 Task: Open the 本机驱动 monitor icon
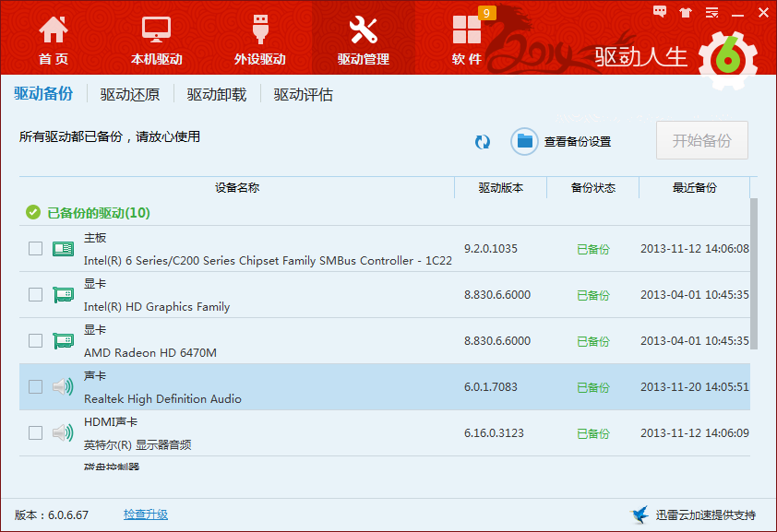156,30
